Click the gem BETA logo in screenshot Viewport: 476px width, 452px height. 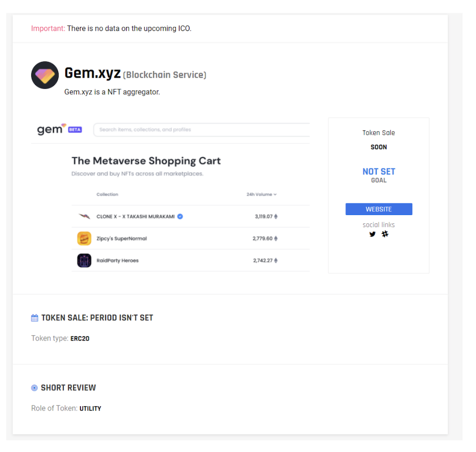(x=59, y=130)
